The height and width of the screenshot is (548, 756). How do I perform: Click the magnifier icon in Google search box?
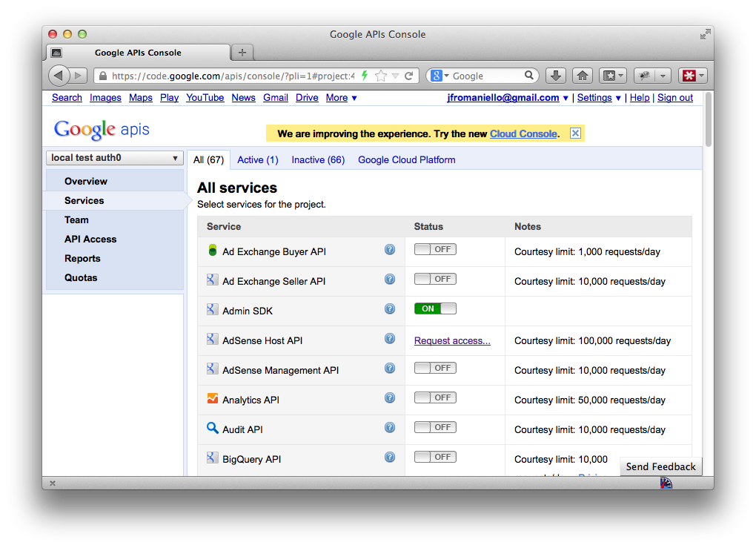(x=529, y=75)
